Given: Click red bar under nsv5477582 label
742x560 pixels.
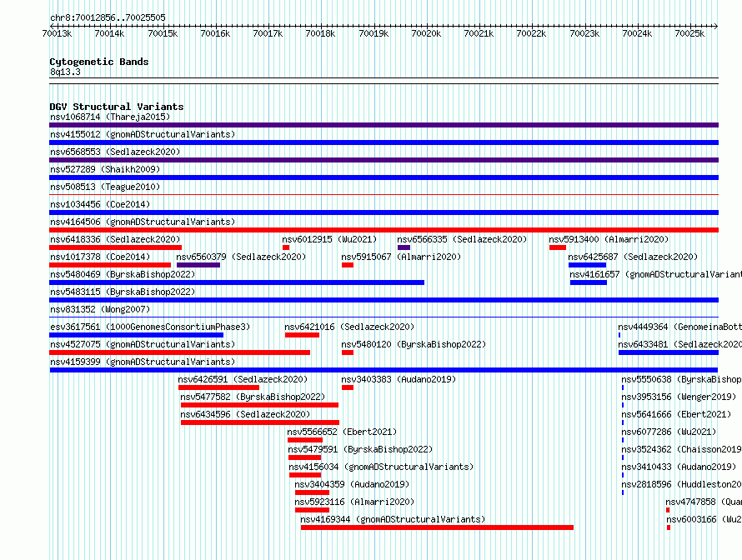Looking at the screenshot, I should [259, 405].
